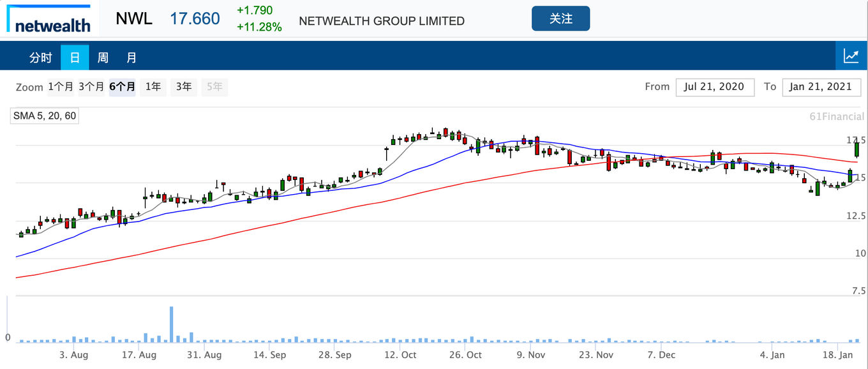Edit the To date Jan 21, 2021
The width and height of the screenshot is (868, 369).
tap(821, 87)
